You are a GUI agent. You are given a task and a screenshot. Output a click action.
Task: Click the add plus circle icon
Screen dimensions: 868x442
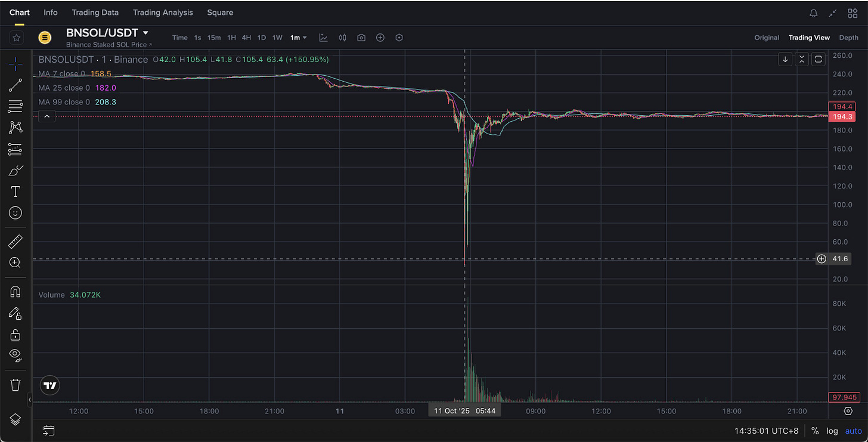[x=380, y=38]
